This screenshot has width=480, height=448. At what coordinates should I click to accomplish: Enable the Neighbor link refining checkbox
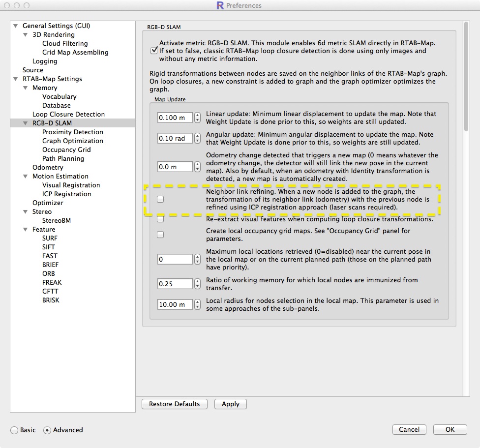(x=160, y=199)
